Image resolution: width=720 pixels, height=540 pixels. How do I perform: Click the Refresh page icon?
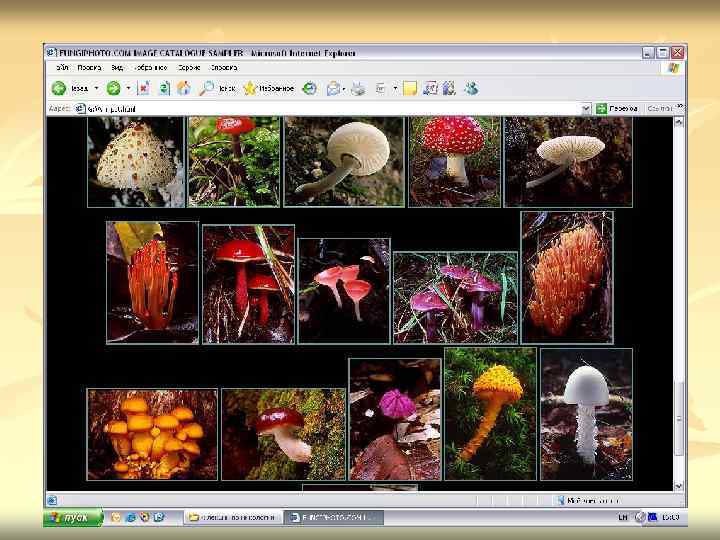click(163, 88)
